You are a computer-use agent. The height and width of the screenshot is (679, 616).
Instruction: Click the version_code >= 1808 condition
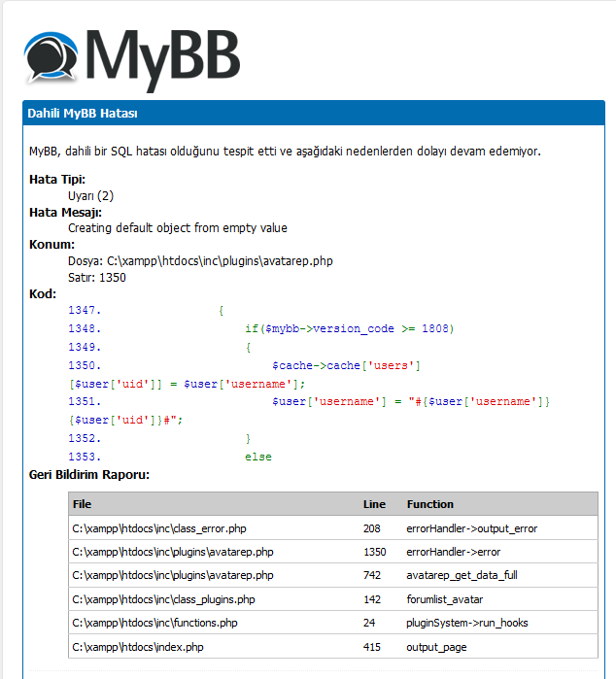349,328
